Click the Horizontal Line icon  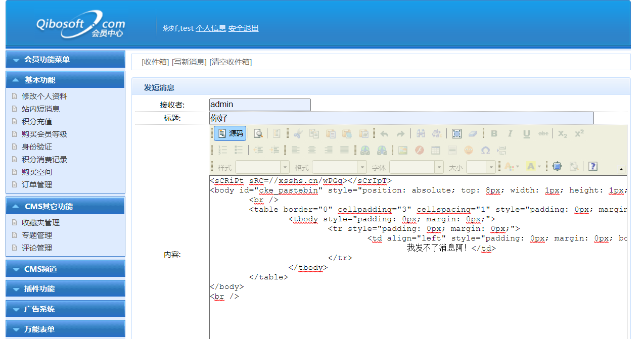pos(452,150)
